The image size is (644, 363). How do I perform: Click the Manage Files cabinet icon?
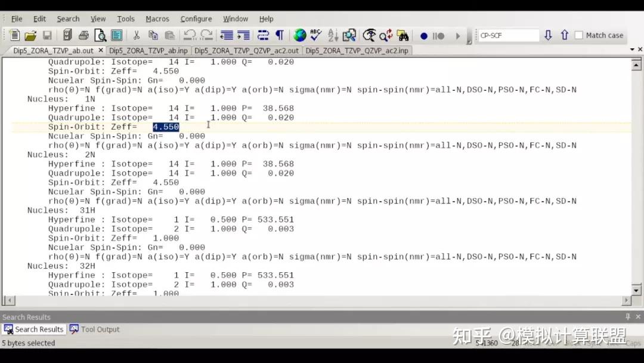(x=67, y=35)
